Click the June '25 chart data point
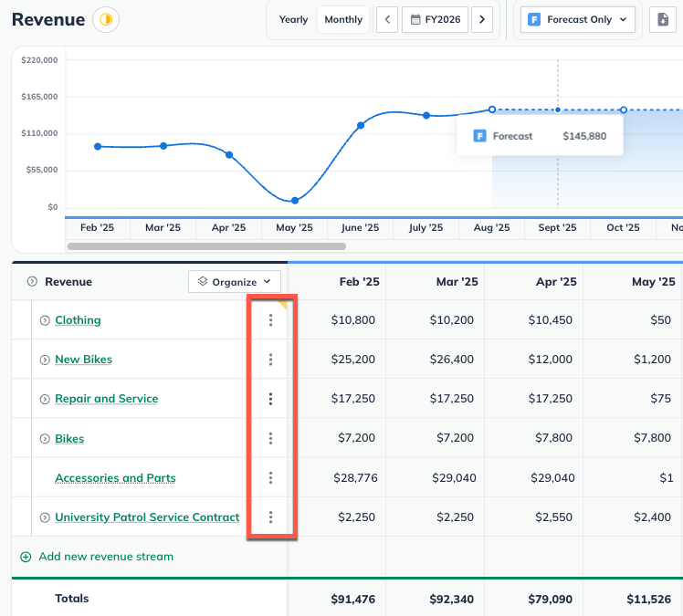The image size is (683, 616). click(x=361, y=125)
